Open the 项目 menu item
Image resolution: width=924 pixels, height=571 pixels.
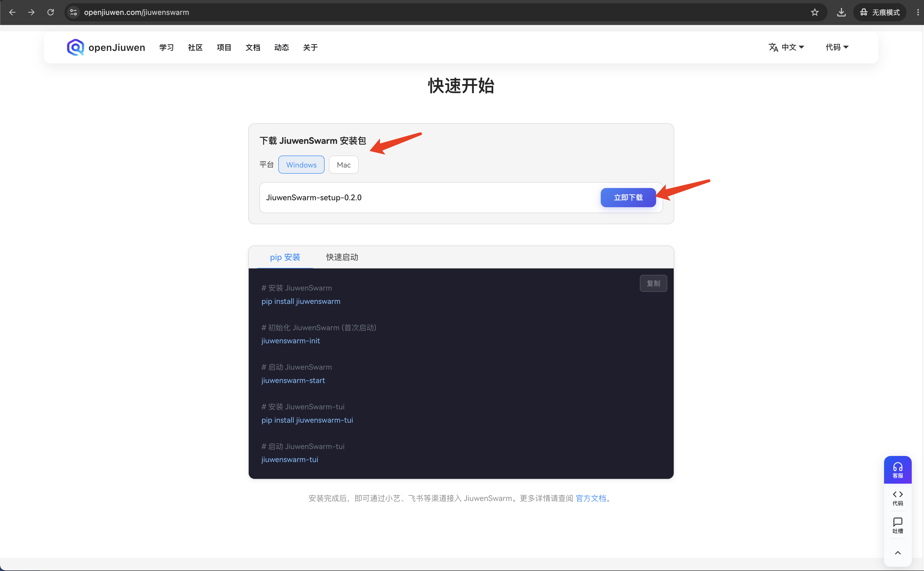[224, 47]
